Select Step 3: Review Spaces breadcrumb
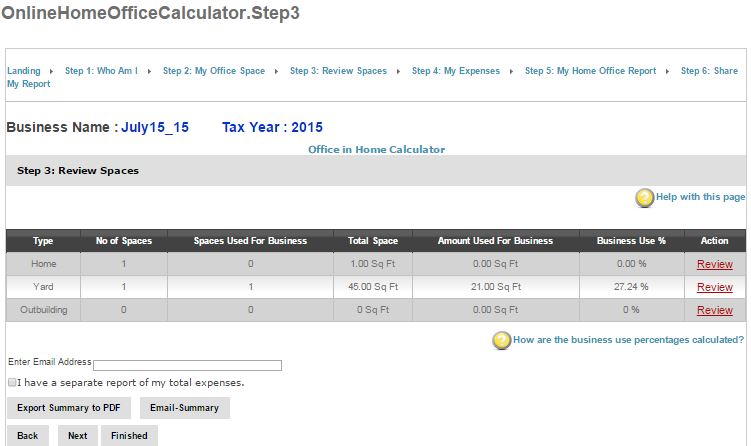 338,71
